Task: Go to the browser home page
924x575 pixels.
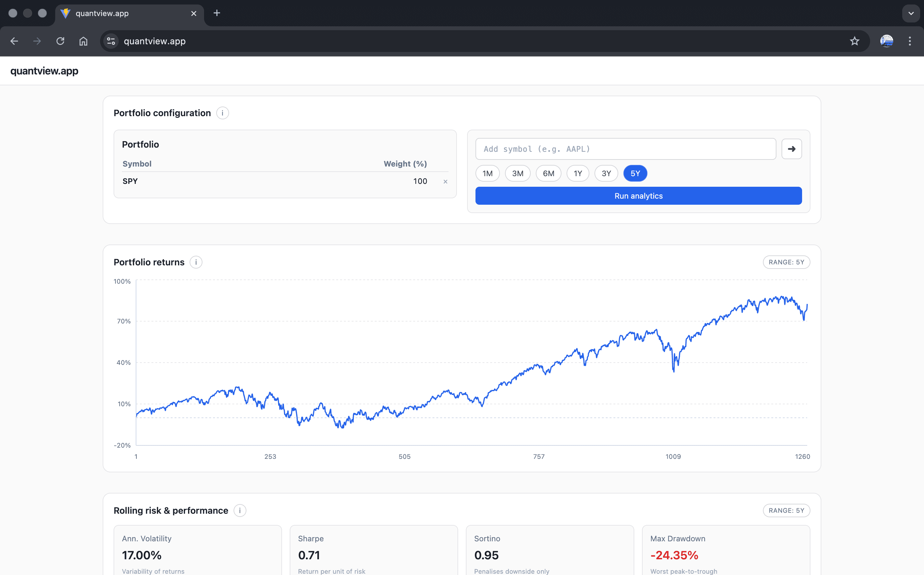Action: 83,41
